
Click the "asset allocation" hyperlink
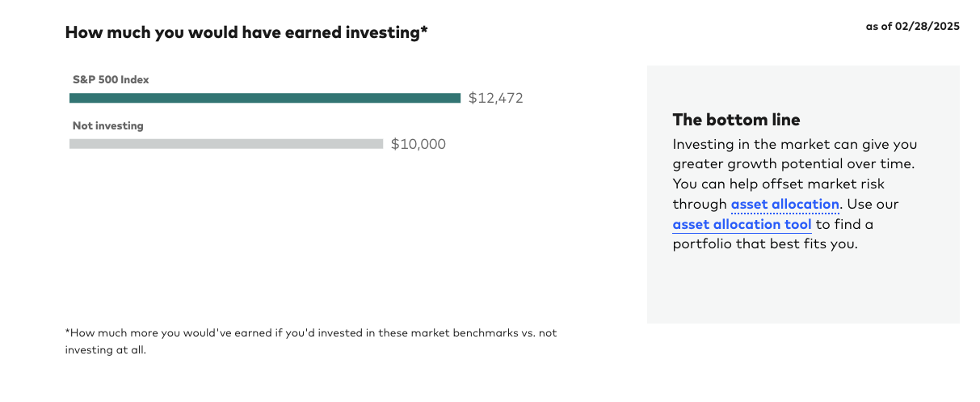[x=784, y=204]
